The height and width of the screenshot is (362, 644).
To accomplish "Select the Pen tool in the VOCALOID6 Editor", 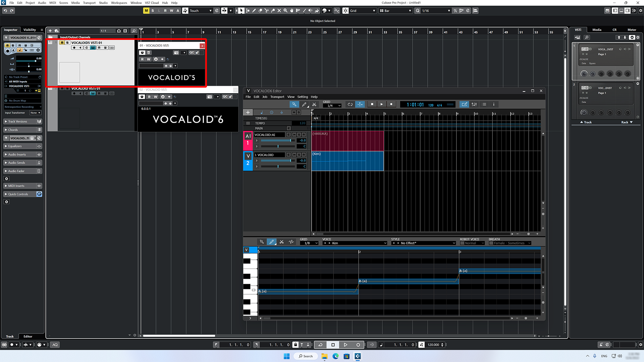I will (304, 104).
